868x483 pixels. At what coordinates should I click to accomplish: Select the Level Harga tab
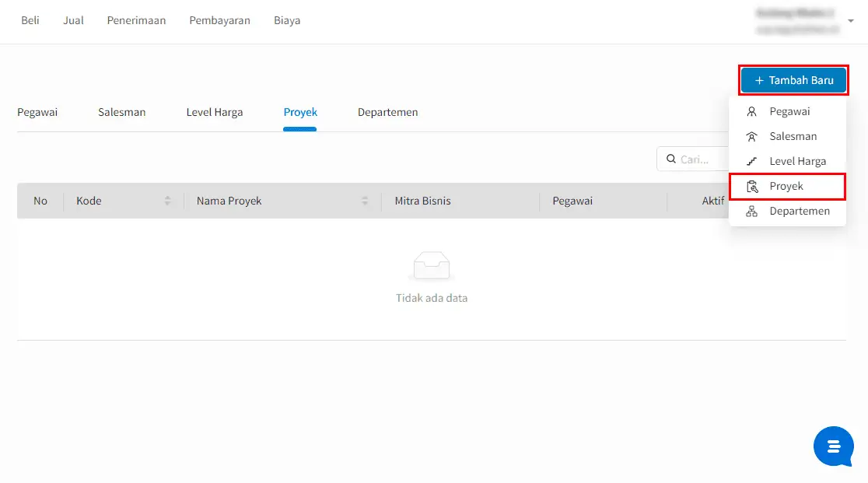pos(214,112)
